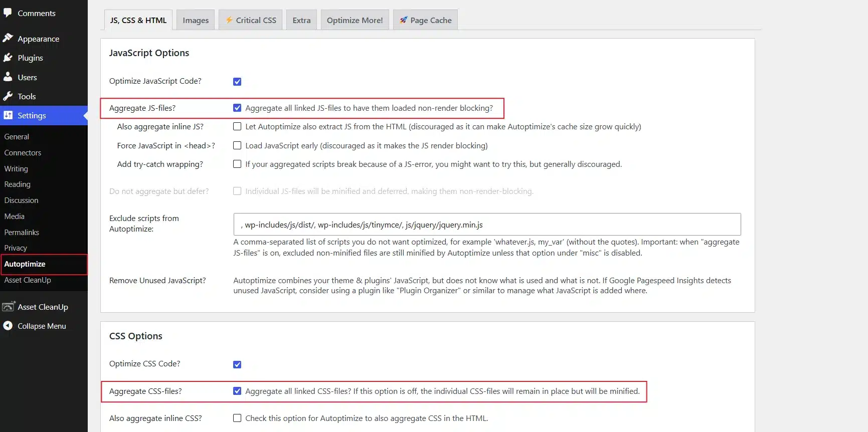Open the Page Cache tab

point(425,20)
